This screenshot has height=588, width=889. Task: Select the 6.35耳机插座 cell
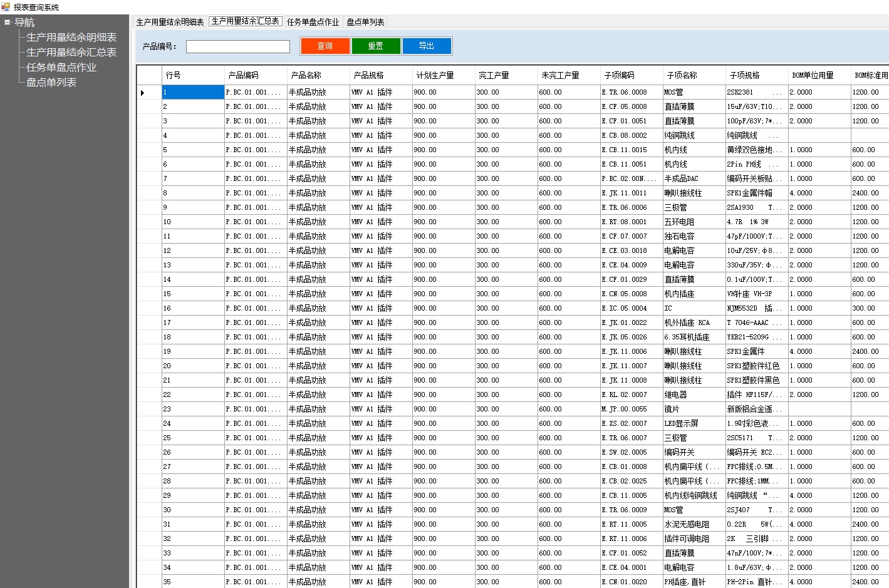(694, 338)
